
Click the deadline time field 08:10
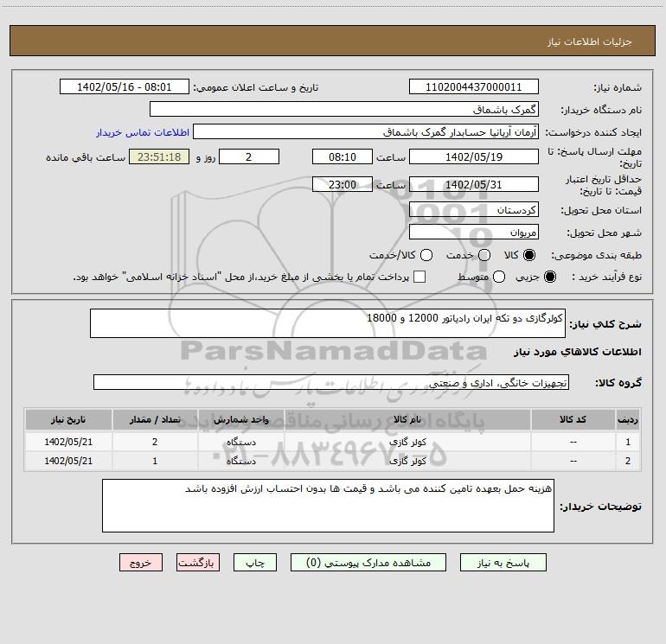[x=343, y=156]
